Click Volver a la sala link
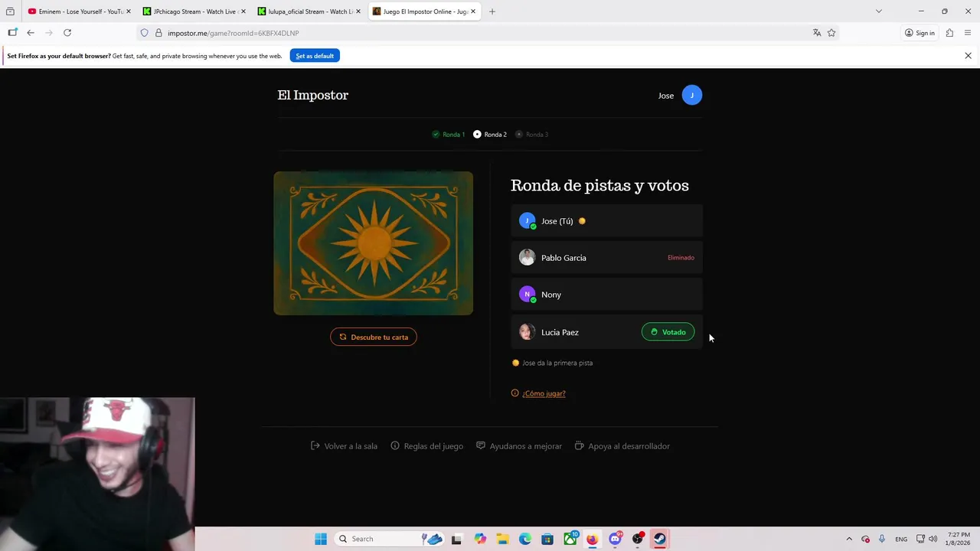980x551 pixels. [x=344, y=446]
